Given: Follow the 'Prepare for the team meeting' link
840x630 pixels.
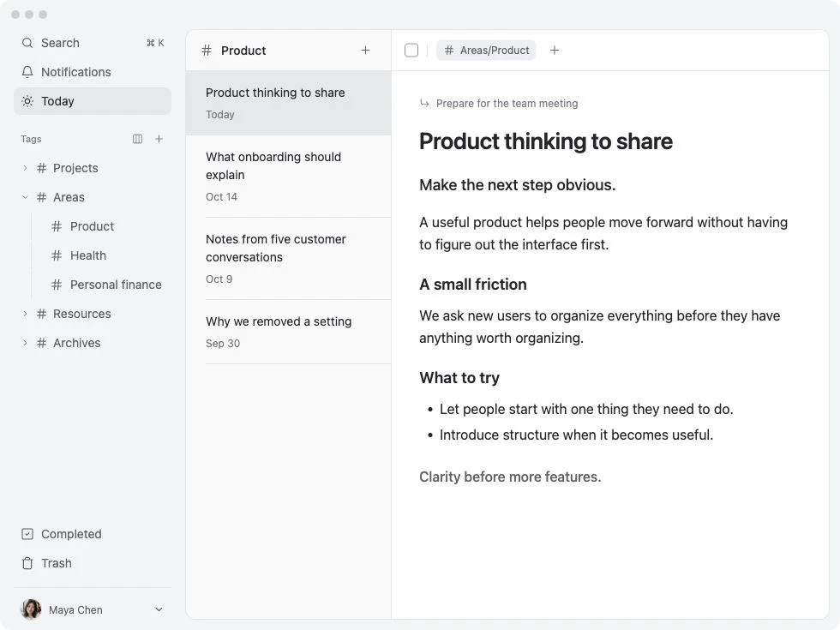Looking at the screenshot, I should pyautogui.click(x=507, y=104).
